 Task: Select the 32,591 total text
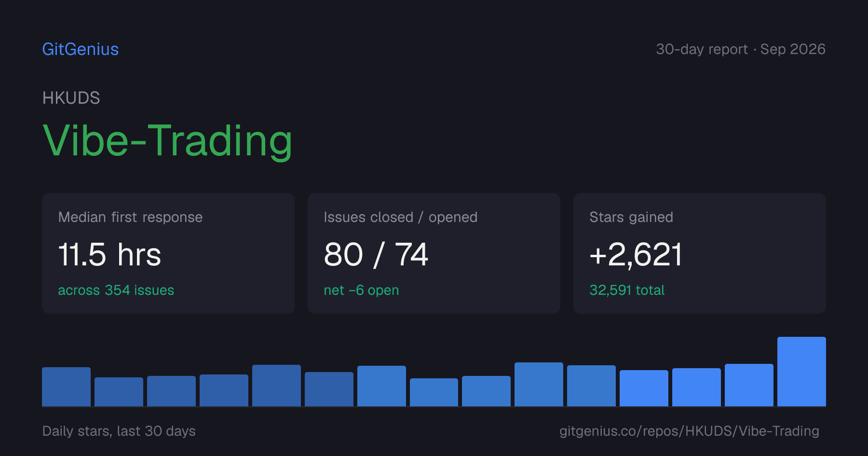pos(627,290)
